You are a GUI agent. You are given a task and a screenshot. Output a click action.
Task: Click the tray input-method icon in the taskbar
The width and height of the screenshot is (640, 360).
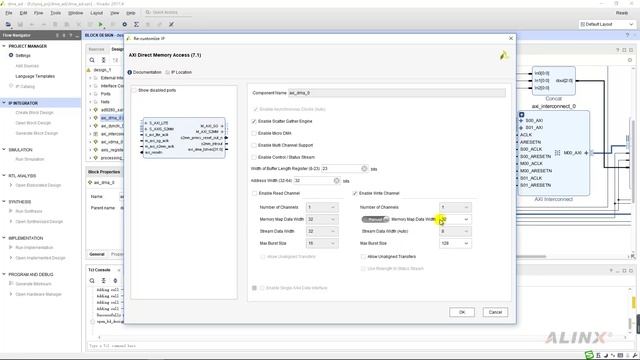[x=589, y=355]
